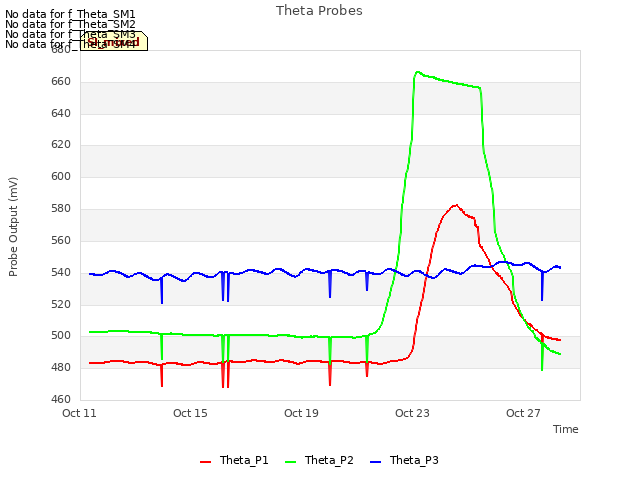Click the 480 y-axis tick label

click(x=61, y=368)
